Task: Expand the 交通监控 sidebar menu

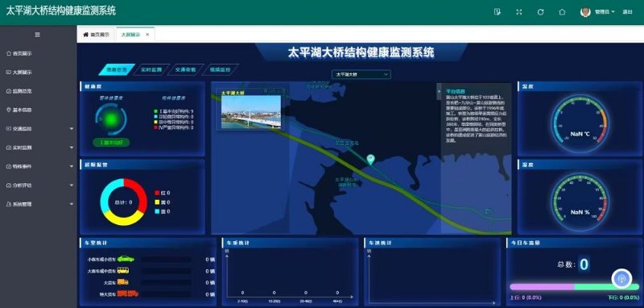Action: 39,129
